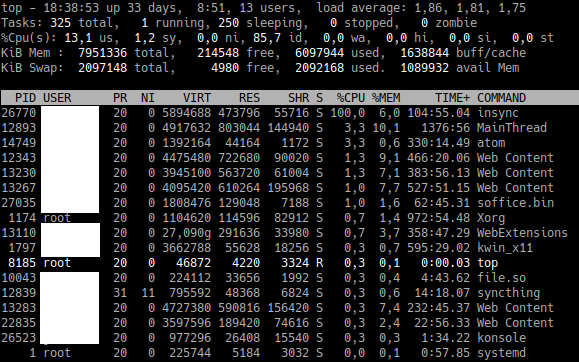The height and width of the screenshot is (362, 579).
Task: Click the VIRT column header
Action: click(197, 98)
